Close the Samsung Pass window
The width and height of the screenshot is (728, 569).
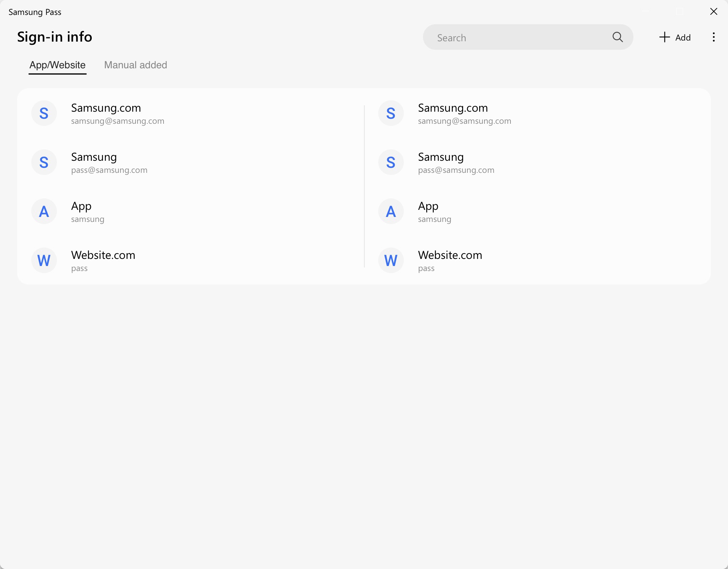click(713, 12)
